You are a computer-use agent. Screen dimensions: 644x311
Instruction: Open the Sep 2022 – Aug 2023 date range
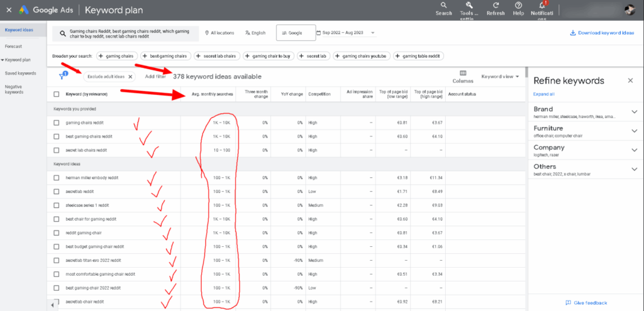(346, 33)
